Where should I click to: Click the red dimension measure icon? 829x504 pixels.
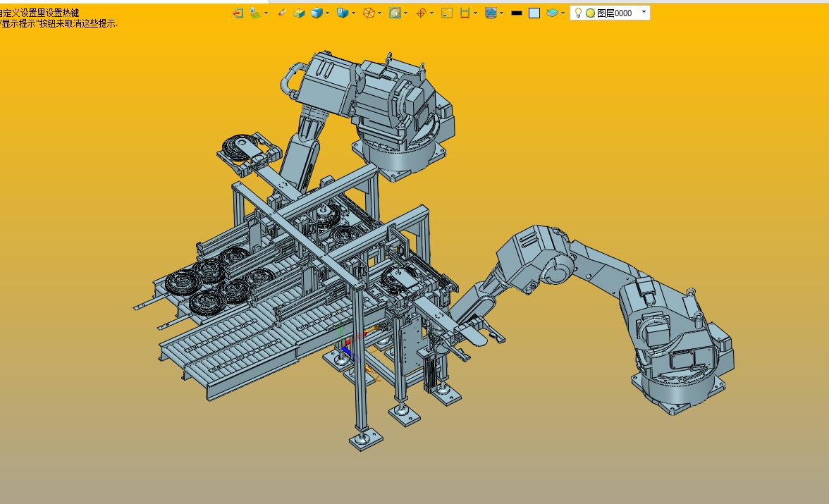coord(465,13)
